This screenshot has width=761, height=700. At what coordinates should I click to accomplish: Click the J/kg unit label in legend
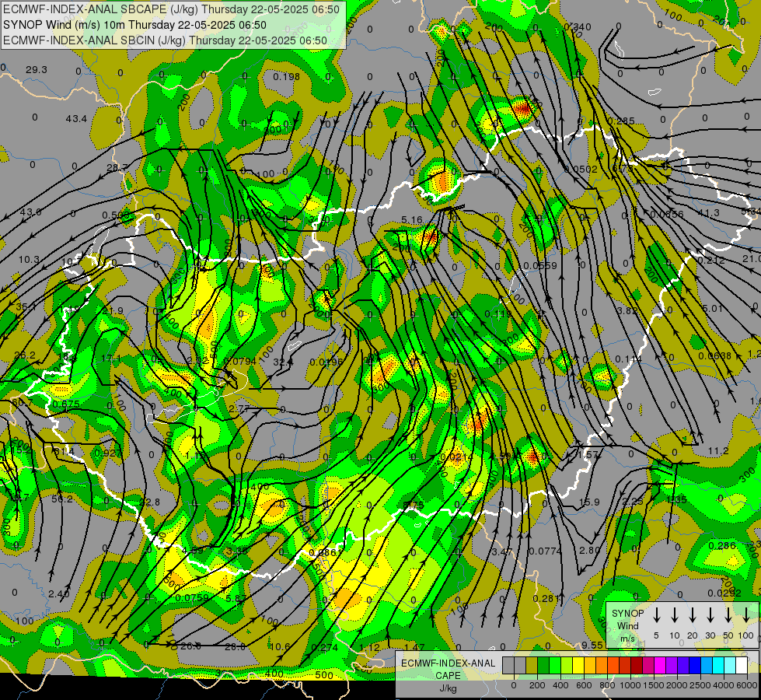coord(448,688)
